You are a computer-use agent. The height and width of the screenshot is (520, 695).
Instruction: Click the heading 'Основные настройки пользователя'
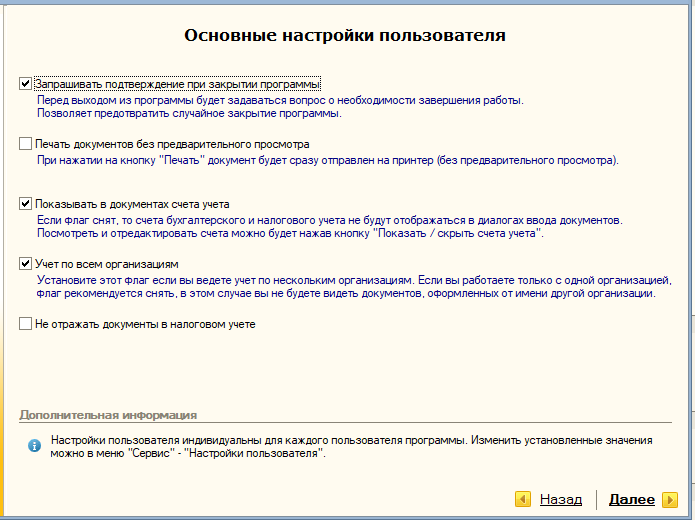(345, 35)
